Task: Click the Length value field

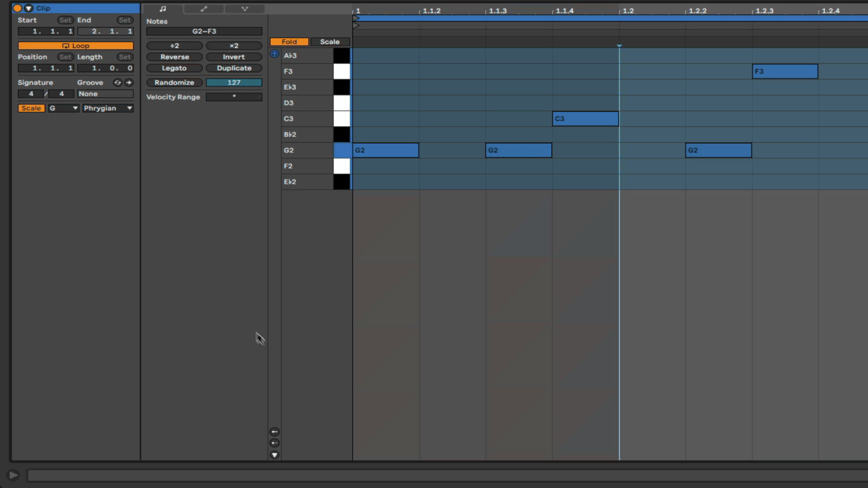Action: [105, 68]
